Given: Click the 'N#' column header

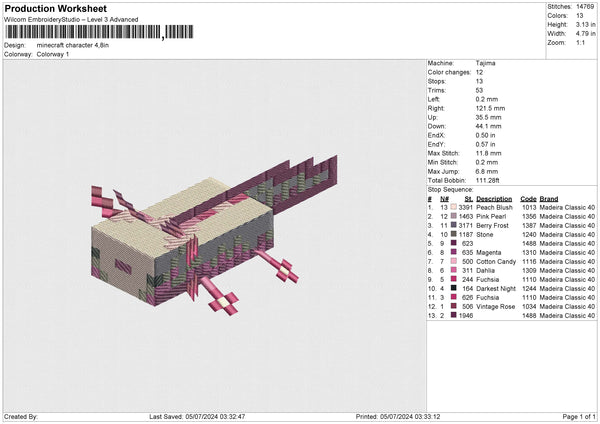Looking at the screenshot, I should click(444, 199).
